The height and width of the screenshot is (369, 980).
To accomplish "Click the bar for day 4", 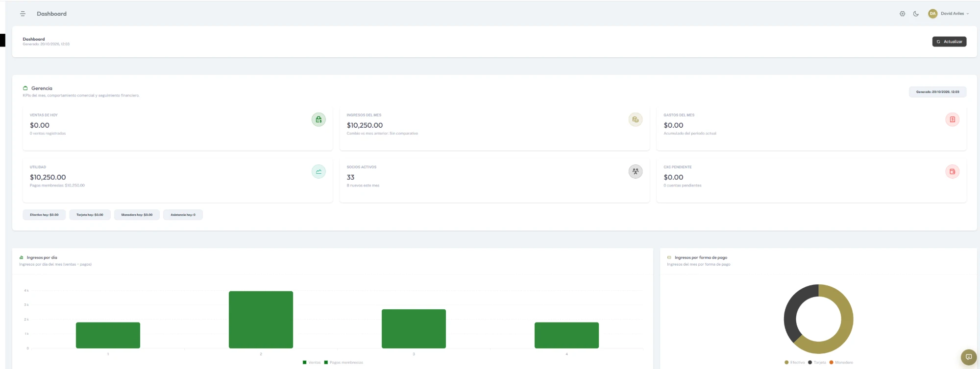I will pyautogui.click(x=566, y=335).
